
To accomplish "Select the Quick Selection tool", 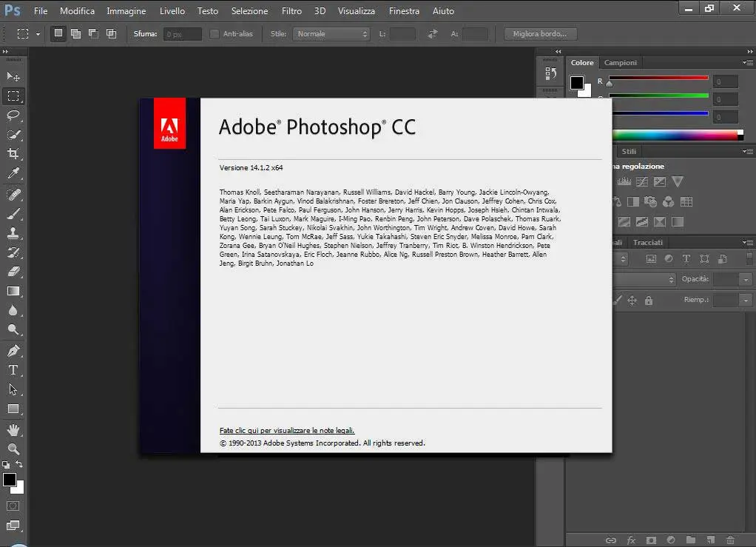I will (x=13, y=135).
